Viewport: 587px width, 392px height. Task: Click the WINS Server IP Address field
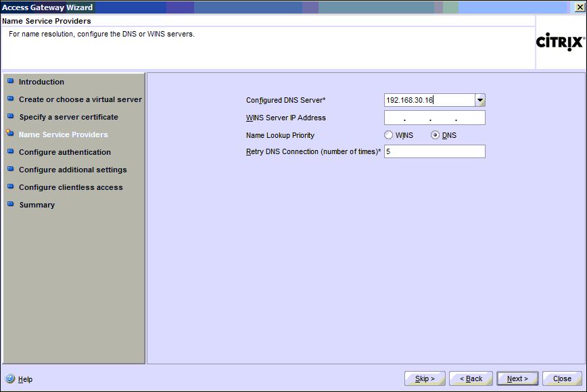tap(434, 118)
